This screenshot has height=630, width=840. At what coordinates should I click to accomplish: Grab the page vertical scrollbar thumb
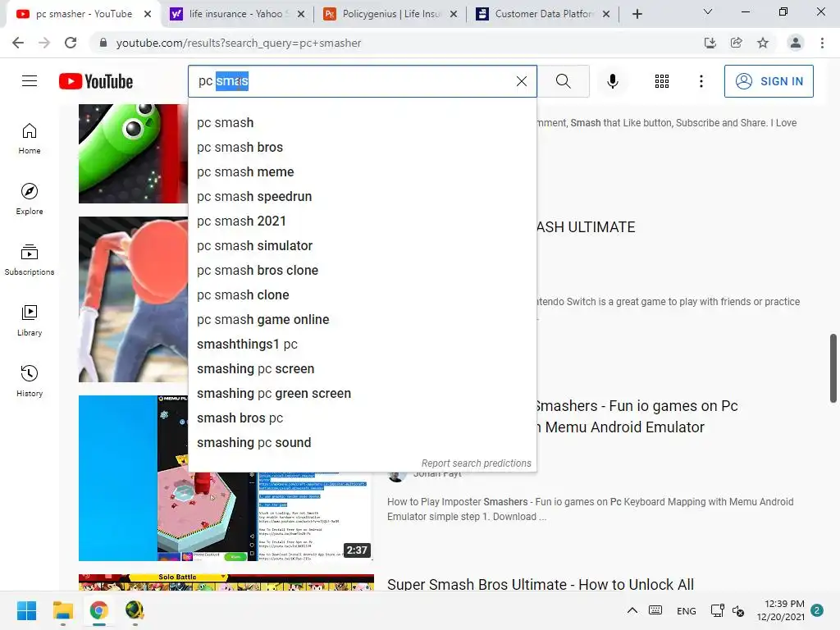[833, 368]
